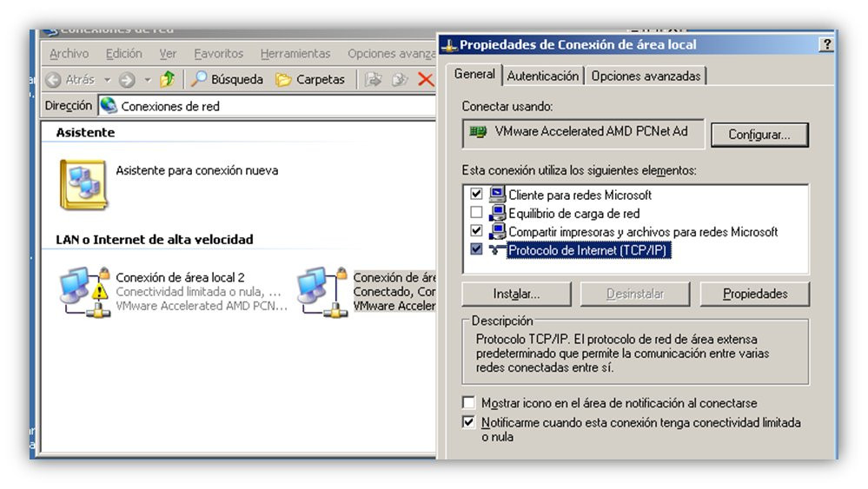Switch to Opciones avanzadas tab in dialog

tap(646, 76)
